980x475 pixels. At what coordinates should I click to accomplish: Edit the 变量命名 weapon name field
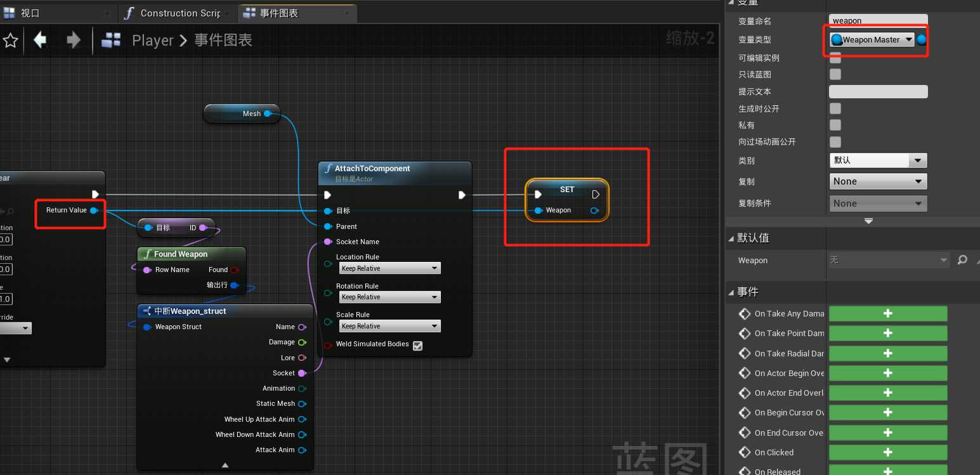pyautogui.click(x=878, y=21)
